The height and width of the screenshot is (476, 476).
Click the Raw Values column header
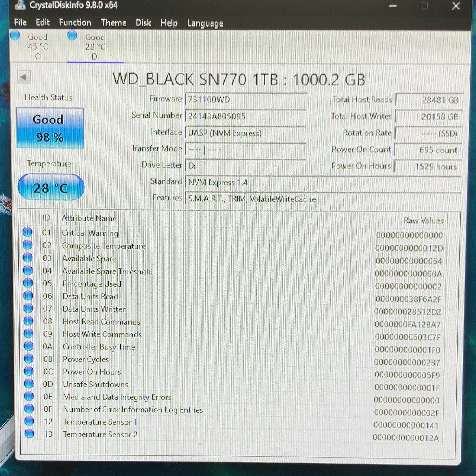tap(423, 221)
